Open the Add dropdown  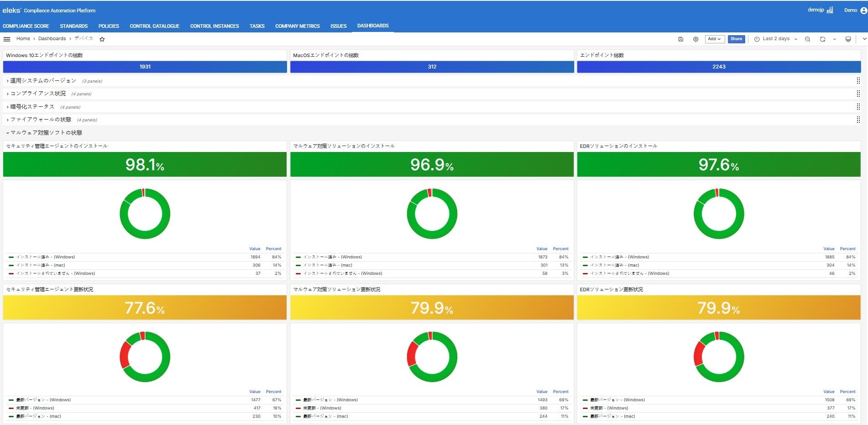pyautogui.click(x=714, y=39)
